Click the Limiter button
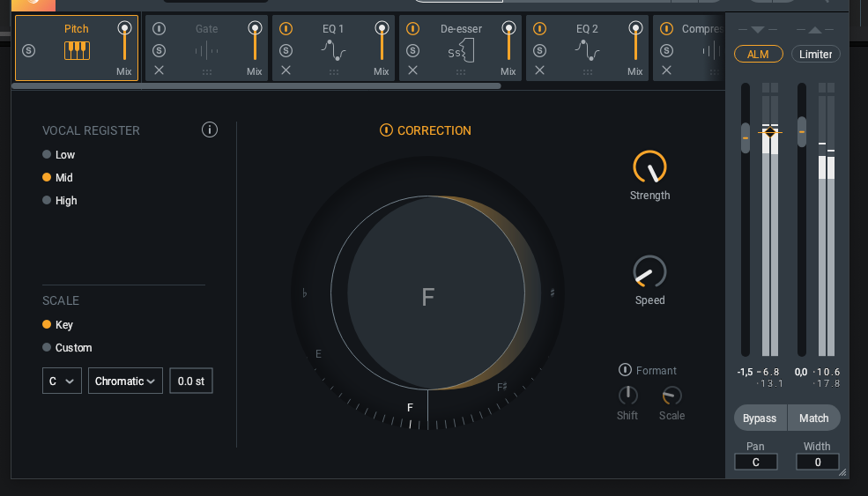Screen dimensions: 868x496 (x=815, y=55)
